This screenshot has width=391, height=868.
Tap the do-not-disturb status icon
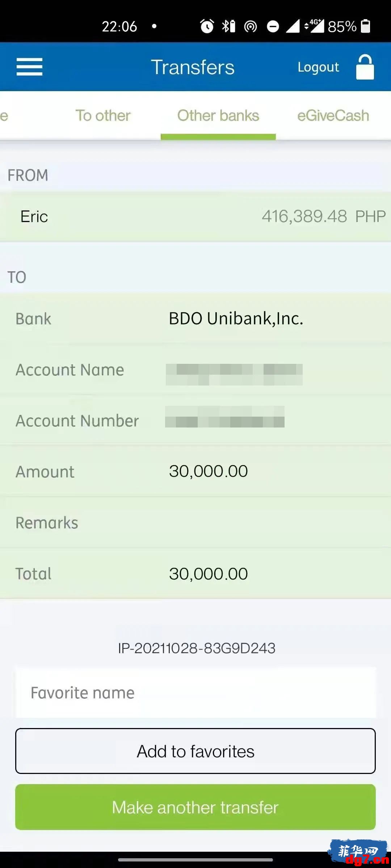(x=273, y=26)
